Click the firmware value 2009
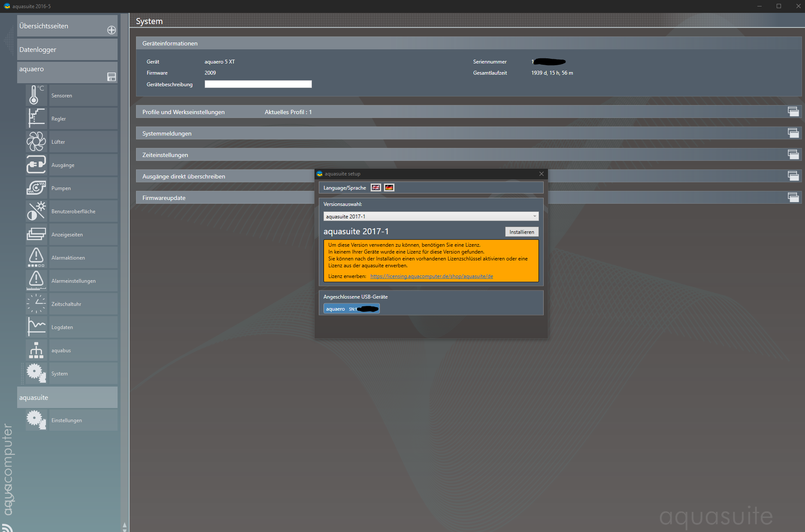The height and width of the screenshot is (532, 805). point(210,73)
